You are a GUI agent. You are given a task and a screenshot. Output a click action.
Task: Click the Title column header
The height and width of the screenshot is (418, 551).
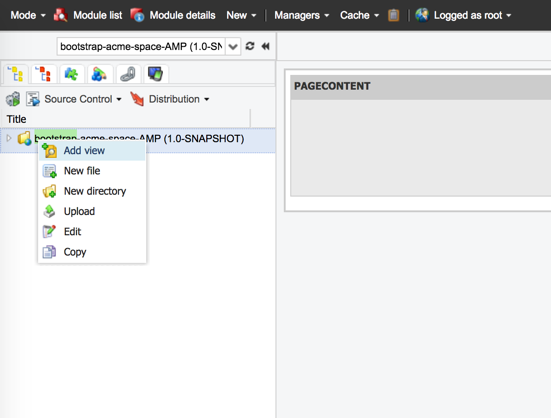pyautogui.click(x=126, y=119)
